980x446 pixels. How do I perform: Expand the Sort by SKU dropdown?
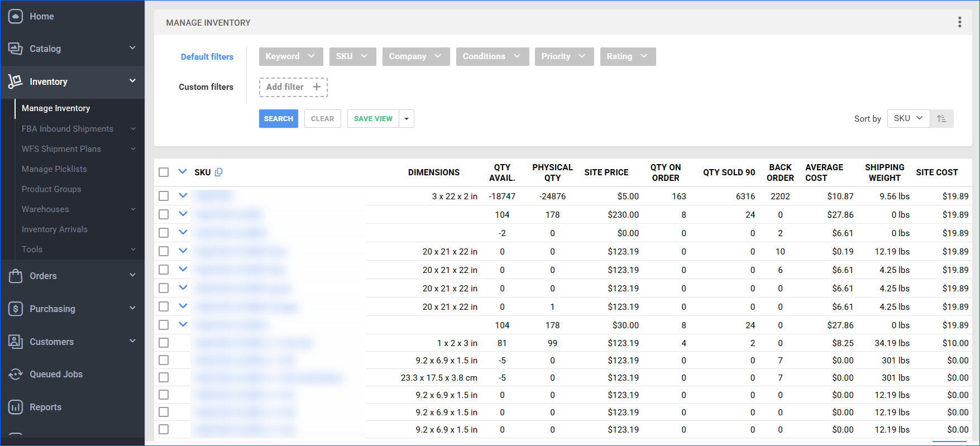pos(908,118)
